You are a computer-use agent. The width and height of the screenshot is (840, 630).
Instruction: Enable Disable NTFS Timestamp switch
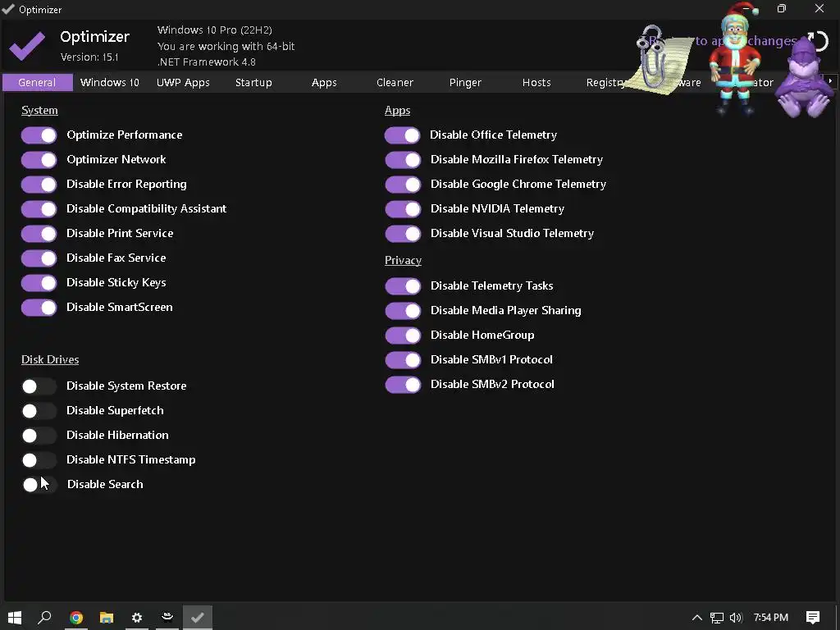click(x=39, y=460)
